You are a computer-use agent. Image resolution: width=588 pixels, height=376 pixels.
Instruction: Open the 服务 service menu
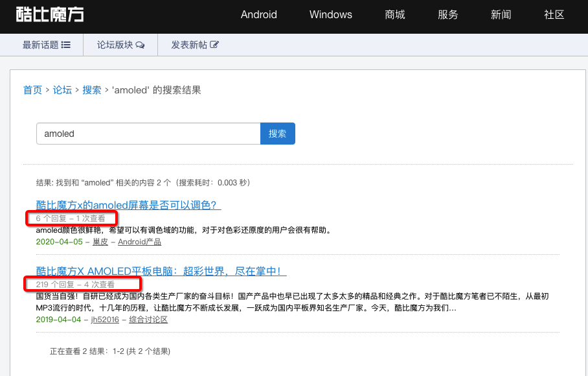(x=447, y=15)
